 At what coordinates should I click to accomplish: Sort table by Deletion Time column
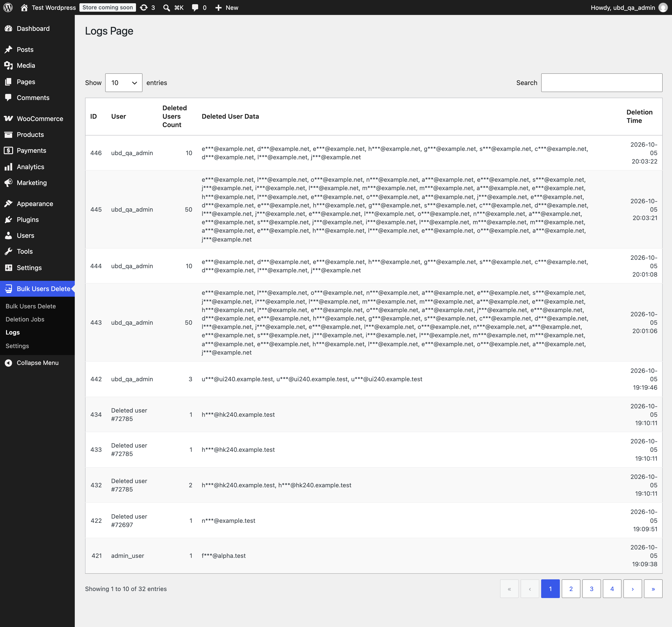(x=640, y=116)
